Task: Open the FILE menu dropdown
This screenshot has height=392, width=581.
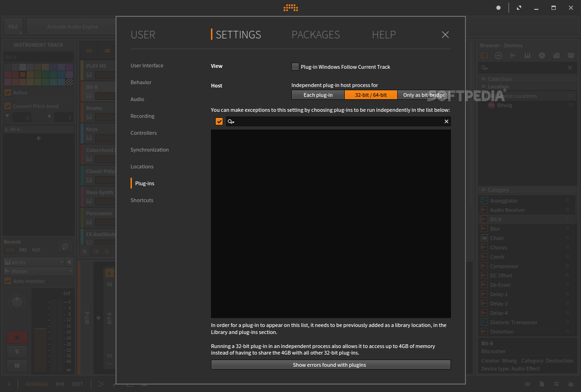Action: pyautogui.click(x=13, y=27)
